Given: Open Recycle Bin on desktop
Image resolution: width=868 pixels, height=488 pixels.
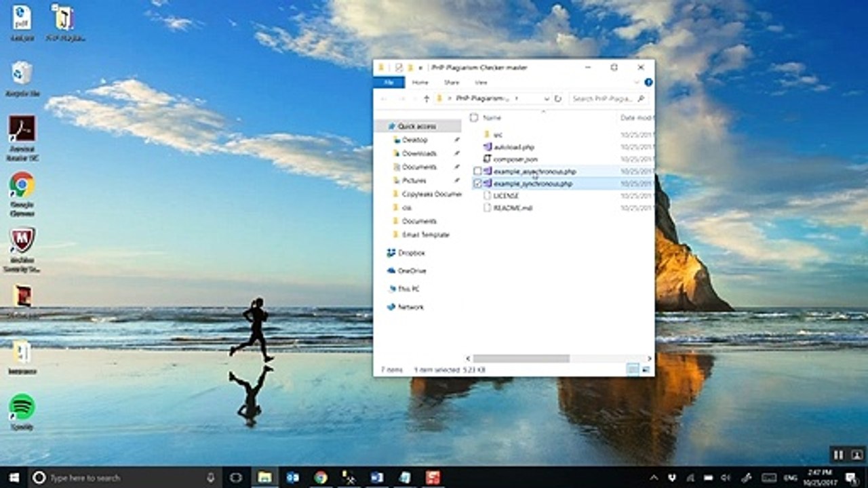Looking at the screenshot, I should [x=22, y=79].
